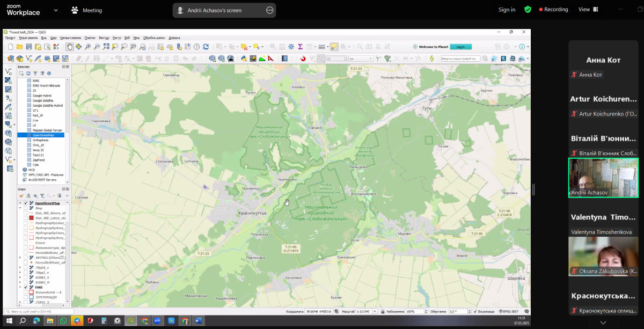Open Statistical Summary sigma icon
Screen dimensions: 644x329
click(300, 47)
